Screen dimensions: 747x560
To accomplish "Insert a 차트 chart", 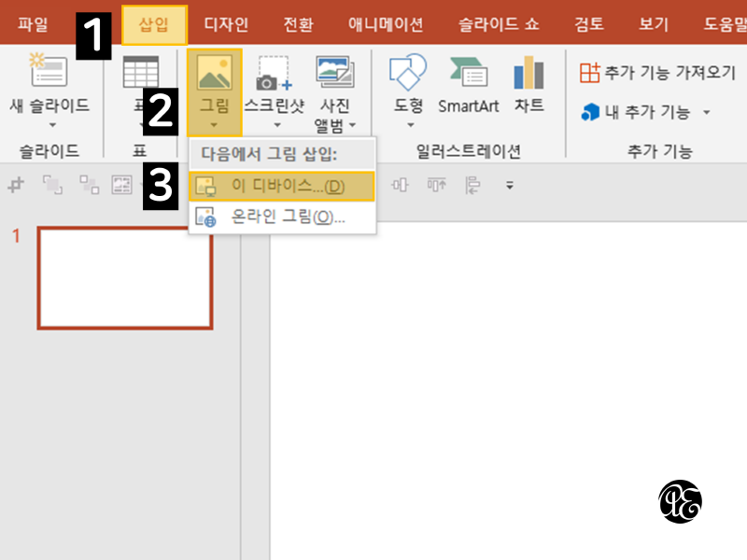I will [529, 84].
